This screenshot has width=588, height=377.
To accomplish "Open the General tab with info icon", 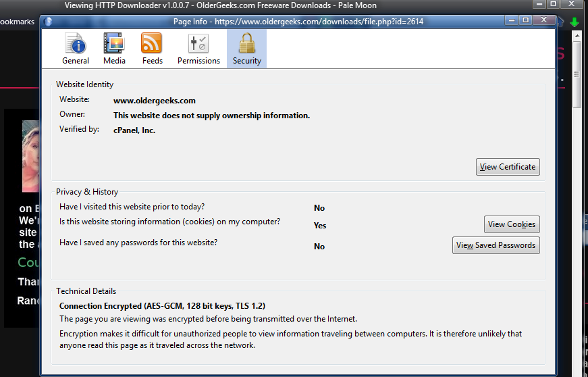I will click(x=76, y=49).
